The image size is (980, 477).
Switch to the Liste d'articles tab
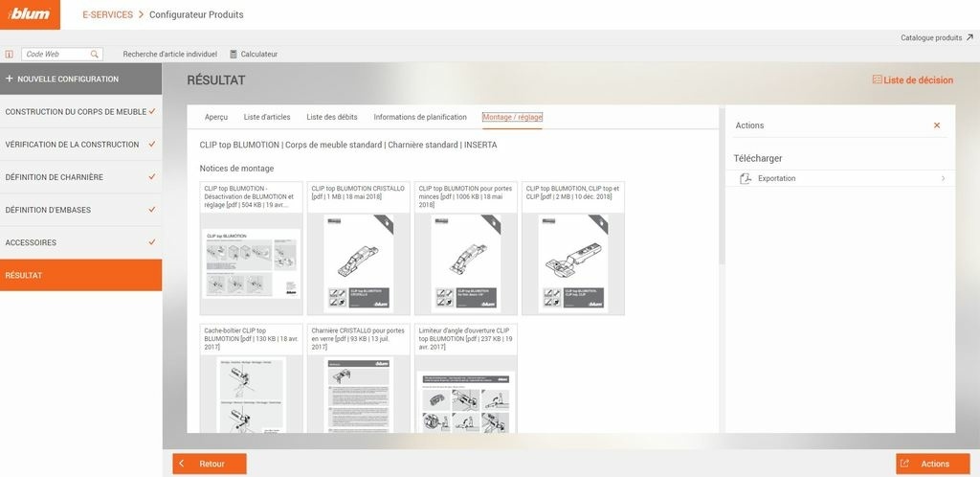(267, 117)
